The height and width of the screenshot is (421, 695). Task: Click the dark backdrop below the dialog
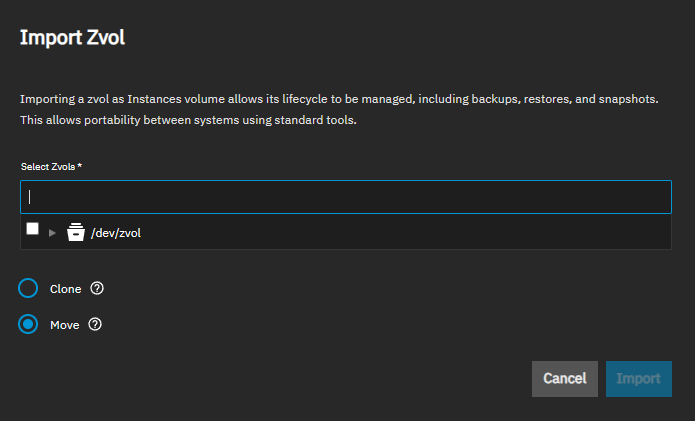tap(300, 412)
